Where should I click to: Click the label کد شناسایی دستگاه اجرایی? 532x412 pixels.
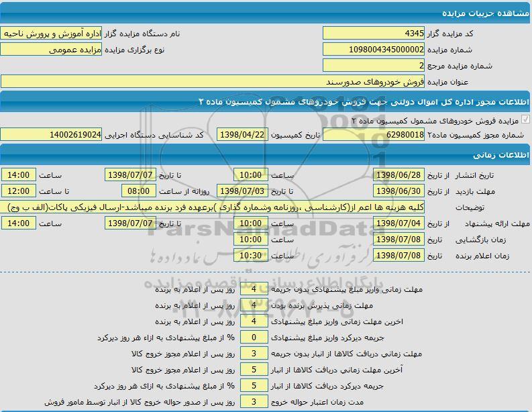[154, 135]
